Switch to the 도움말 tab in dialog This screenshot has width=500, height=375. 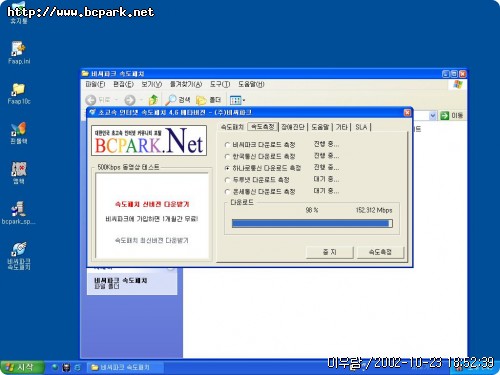click(x=320, y=127)
